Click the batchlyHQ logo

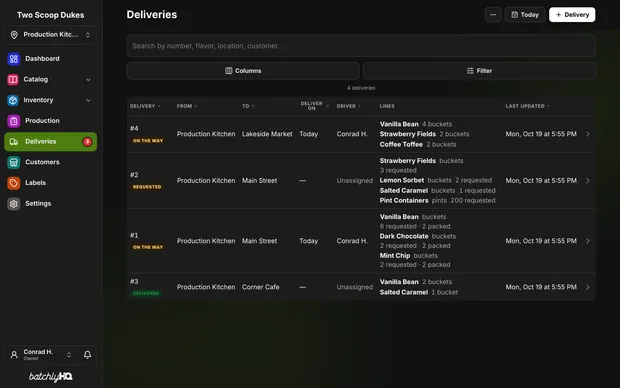pyautogui.click(x=51, y=377)
